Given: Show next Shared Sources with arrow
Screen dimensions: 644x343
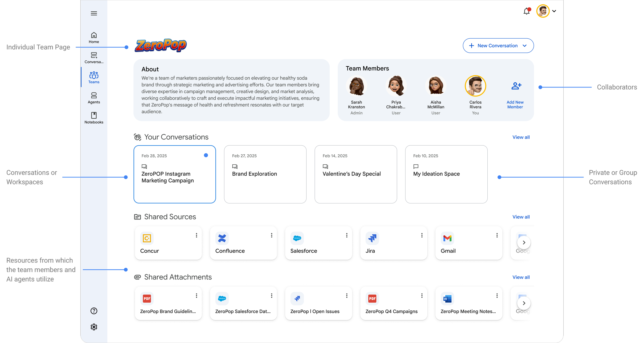Looking at the screenshot, I should pos(524,242).
